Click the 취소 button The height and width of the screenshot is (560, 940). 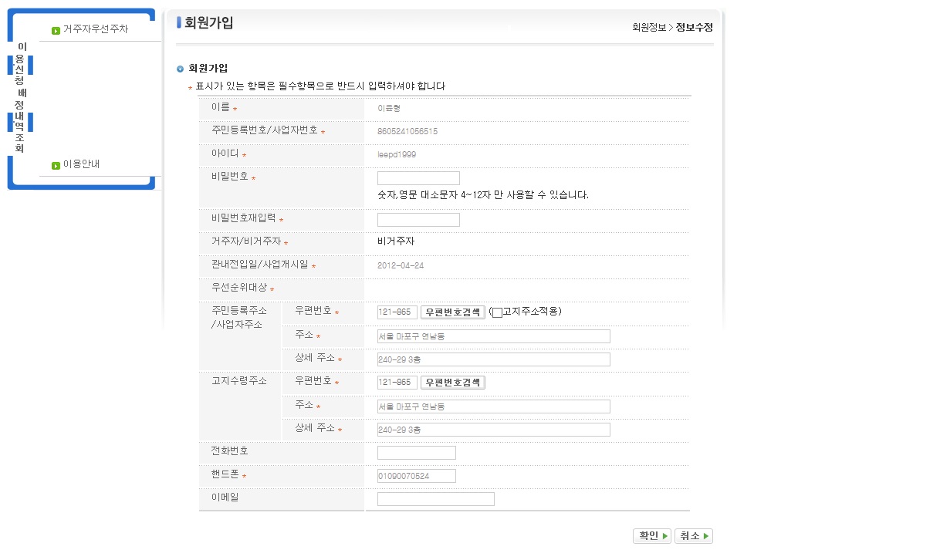(693, 536)
